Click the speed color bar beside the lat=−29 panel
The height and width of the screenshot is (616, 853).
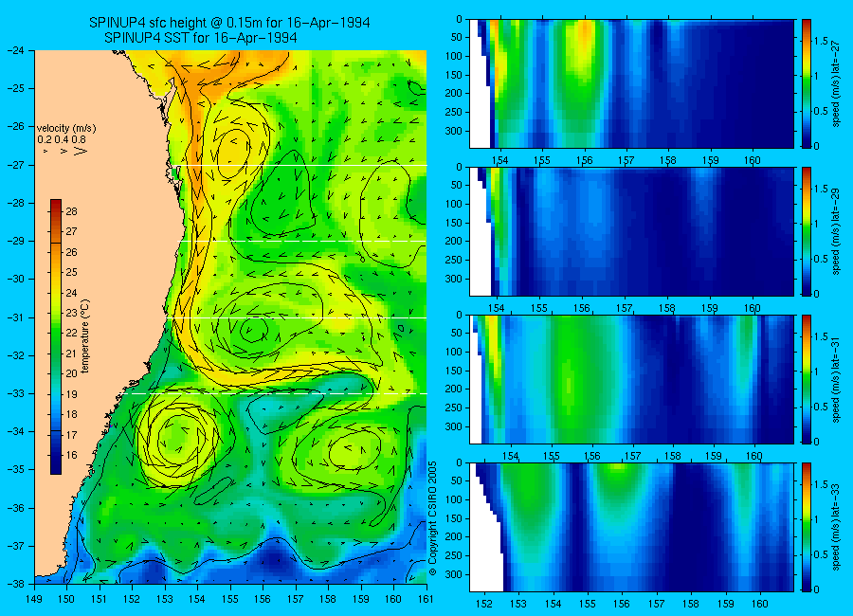click(x=806, y=231)
